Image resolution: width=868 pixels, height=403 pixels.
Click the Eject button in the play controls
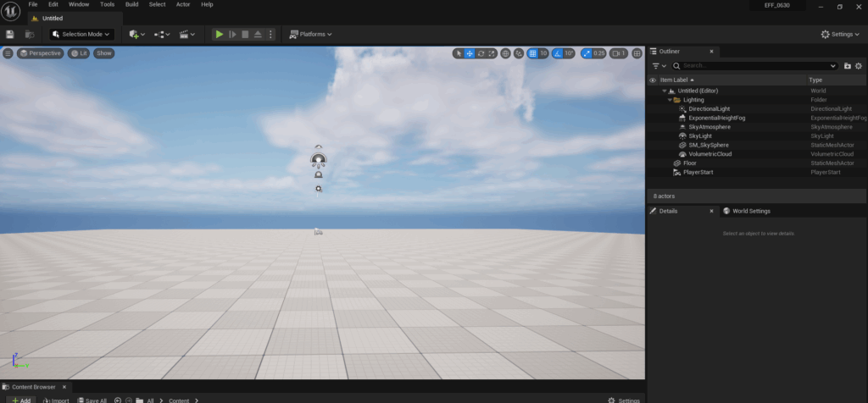[x=258, y=34]
